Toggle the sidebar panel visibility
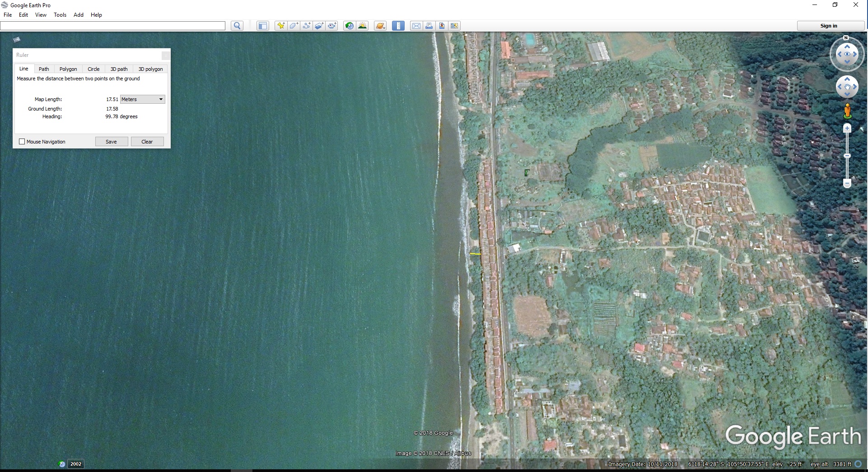Image resolution: width=868 pixels, height=472 pixels. 262,26
